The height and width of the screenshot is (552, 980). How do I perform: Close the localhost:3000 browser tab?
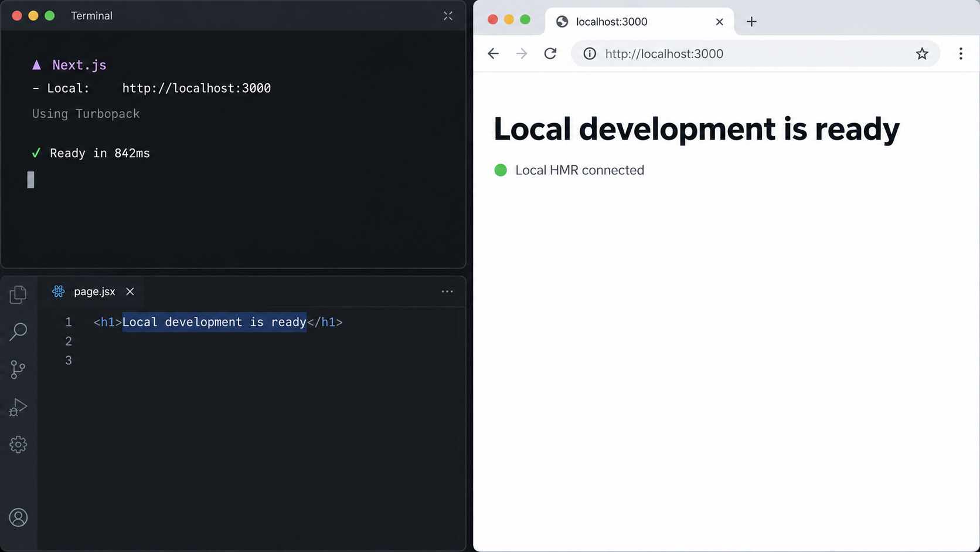719,22
